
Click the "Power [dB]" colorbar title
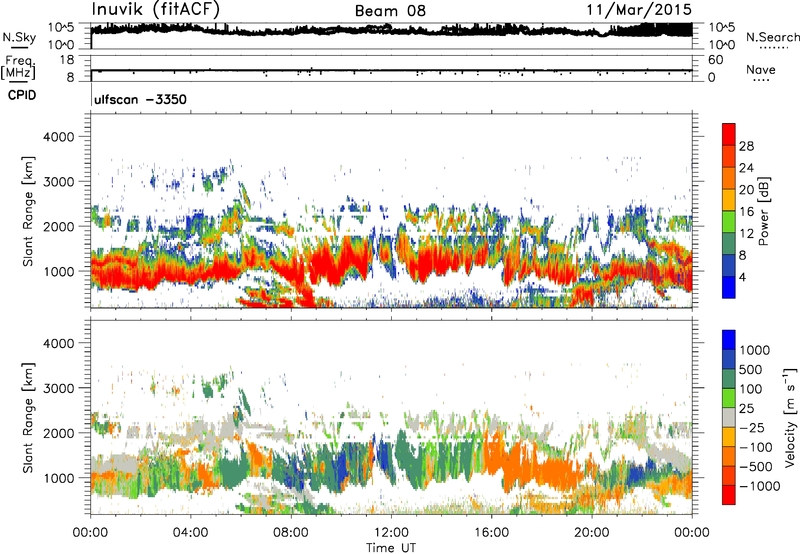pos(763,211)
